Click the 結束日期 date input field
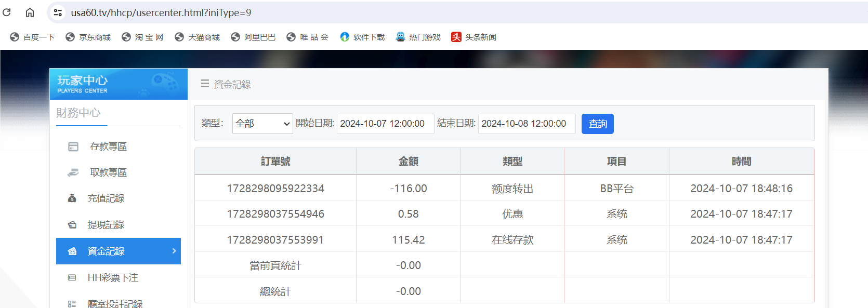 [x=527, y=124]
